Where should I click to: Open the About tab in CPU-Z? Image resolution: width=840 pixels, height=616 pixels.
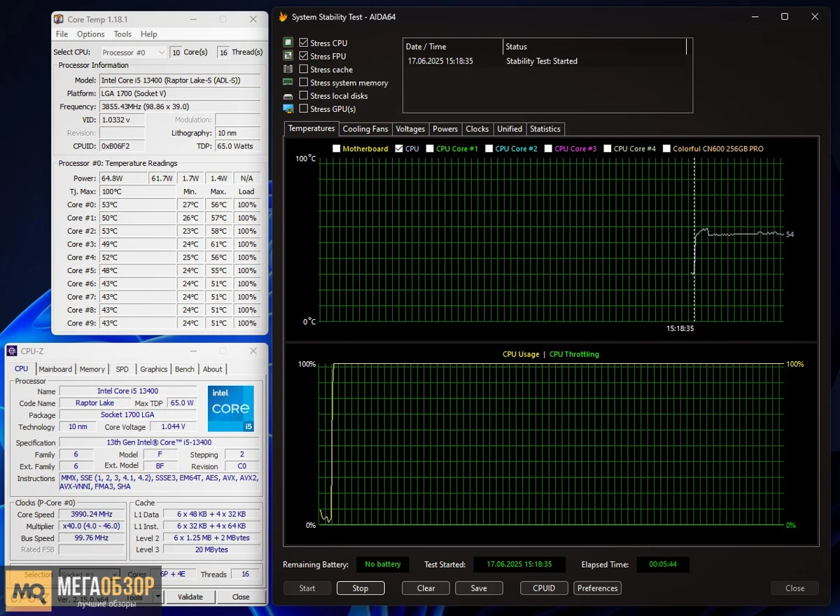(x=213, y=369)
